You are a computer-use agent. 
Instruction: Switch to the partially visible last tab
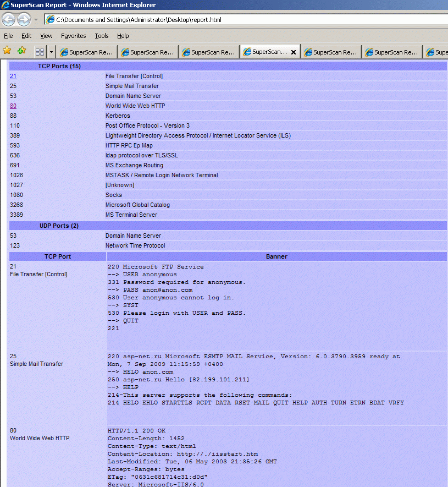tap(436, 52)
